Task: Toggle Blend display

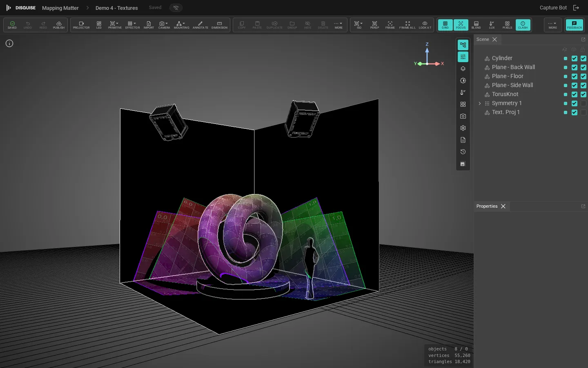Action: click(x=476, y=25)
